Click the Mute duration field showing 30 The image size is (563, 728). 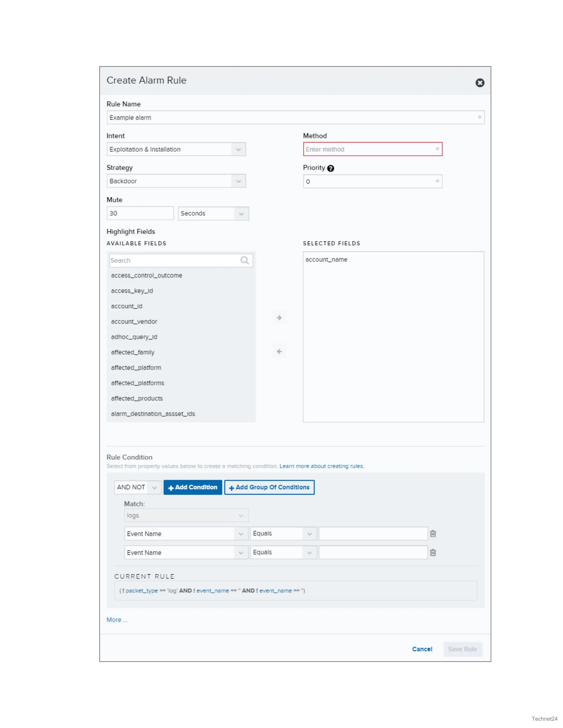click(140, 213)
